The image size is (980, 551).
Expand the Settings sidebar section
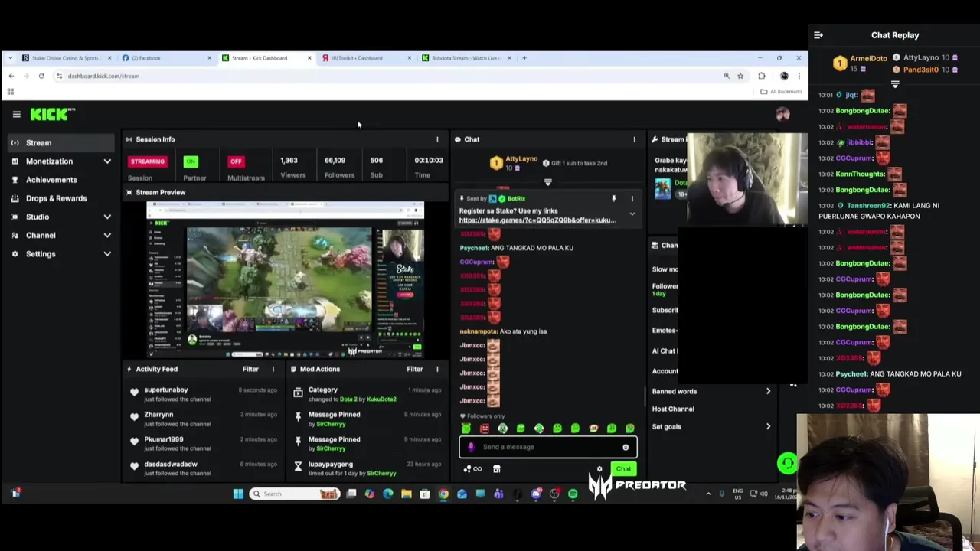pyautogui.click(x=107, y=254)
